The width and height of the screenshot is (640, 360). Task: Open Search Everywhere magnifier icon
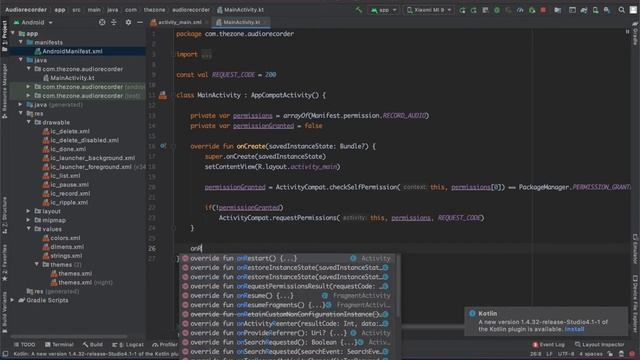(622, 10)
